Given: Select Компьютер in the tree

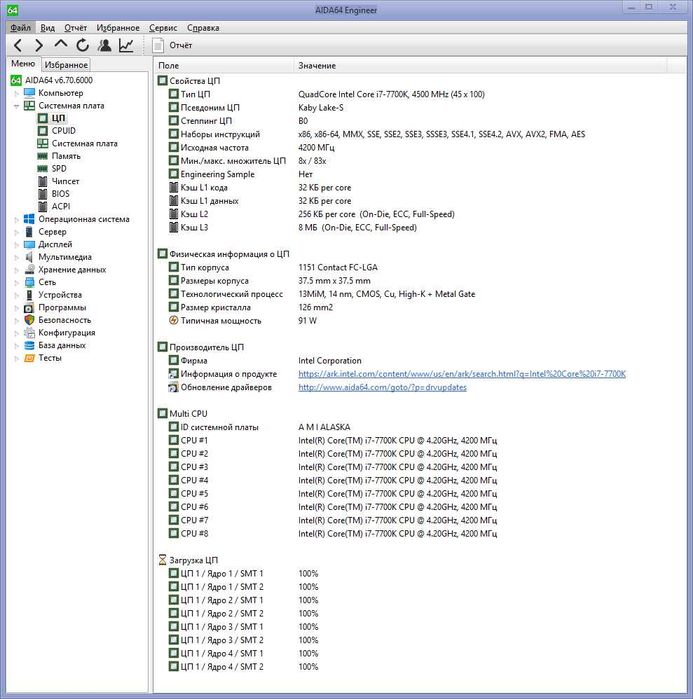Looking at the screenshot, I should (53, 93).
